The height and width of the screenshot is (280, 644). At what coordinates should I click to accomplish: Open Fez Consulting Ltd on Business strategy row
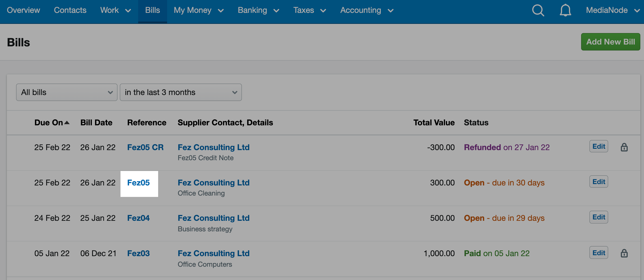[213, 218]
